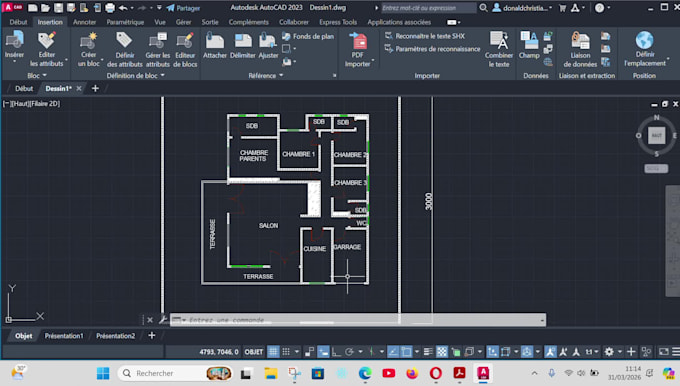680x386 pixels.
Task: Click the AutoCAD application menu logo
Action: (x=12, y=7)
